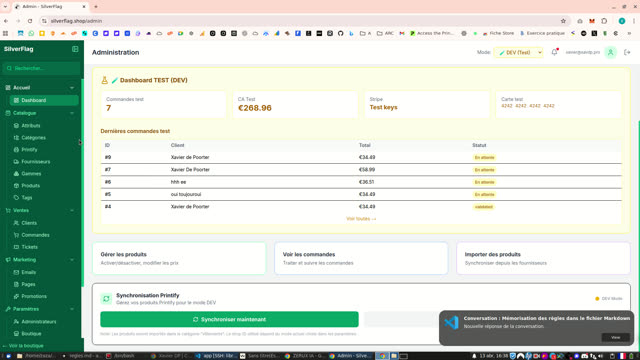The height and width of the screenshot is (360, 640).
Task: Collapse the sidebar with panel icon
Action: tap(75, 49)
